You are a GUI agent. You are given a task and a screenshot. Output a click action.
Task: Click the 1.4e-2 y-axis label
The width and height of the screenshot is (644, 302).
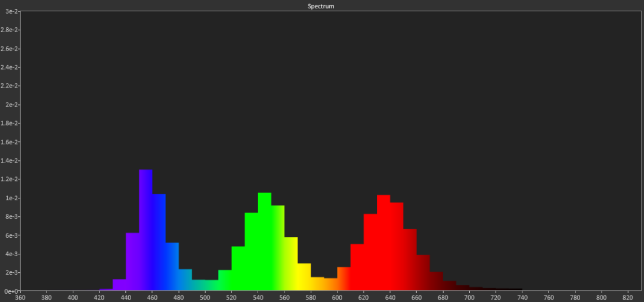coord(8,160)
